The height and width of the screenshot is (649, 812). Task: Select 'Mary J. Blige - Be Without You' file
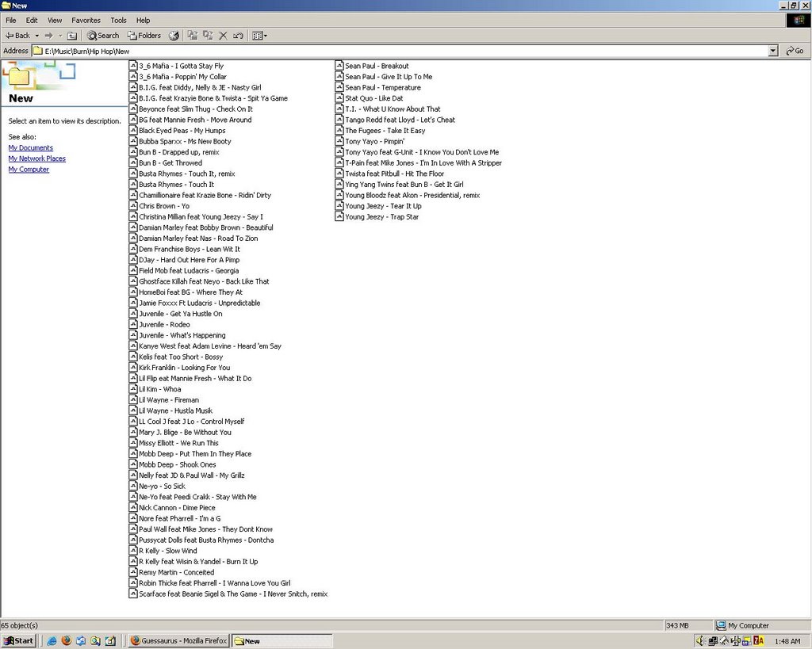coord(185,432)
